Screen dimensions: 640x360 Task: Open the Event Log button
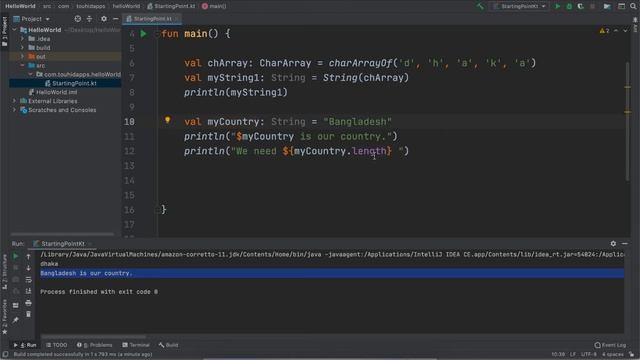[x=610, y=345]
